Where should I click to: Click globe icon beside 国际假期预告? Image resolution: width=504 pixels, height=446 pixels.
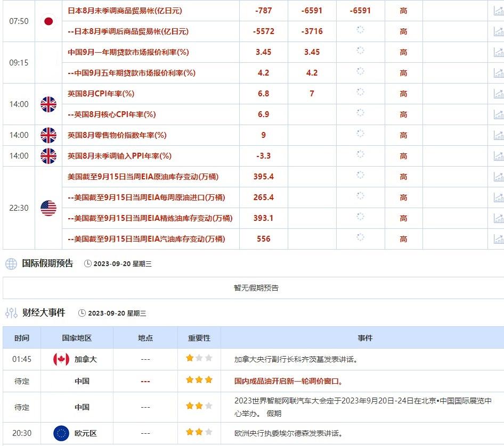pyautogui.click(x=11, y=264)
